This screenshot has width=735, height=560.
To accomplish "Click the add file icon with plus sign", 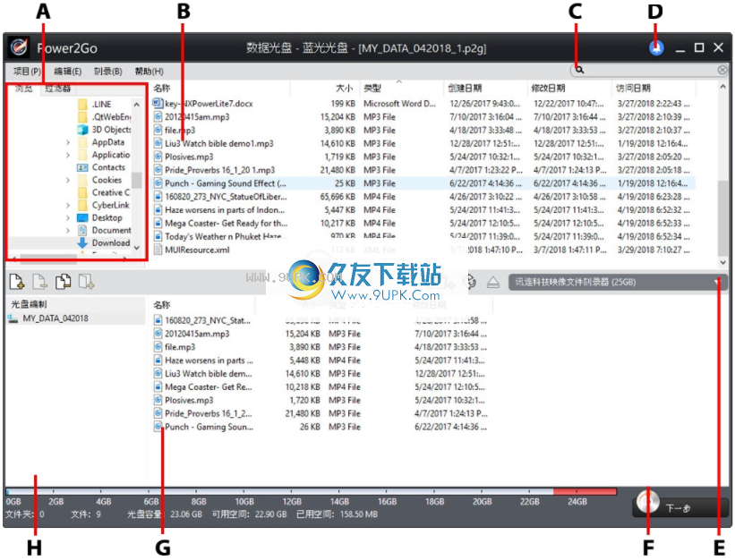I will click(17, 282).
